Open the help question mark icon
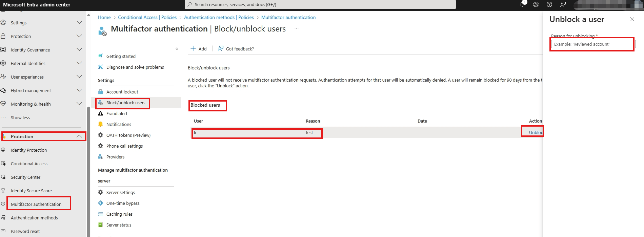 click(549, 4)
